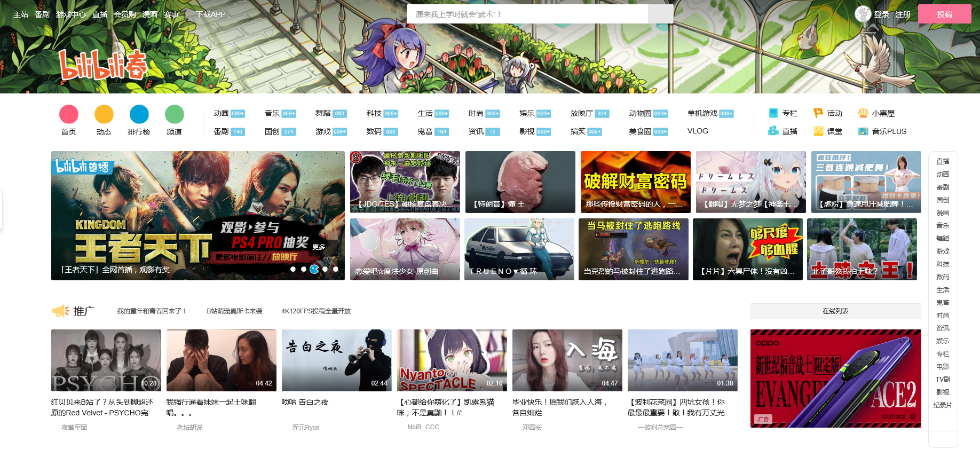Screen dimensions: 980x449
Task: Click the 注册 register link
Action: coord(903,14)
